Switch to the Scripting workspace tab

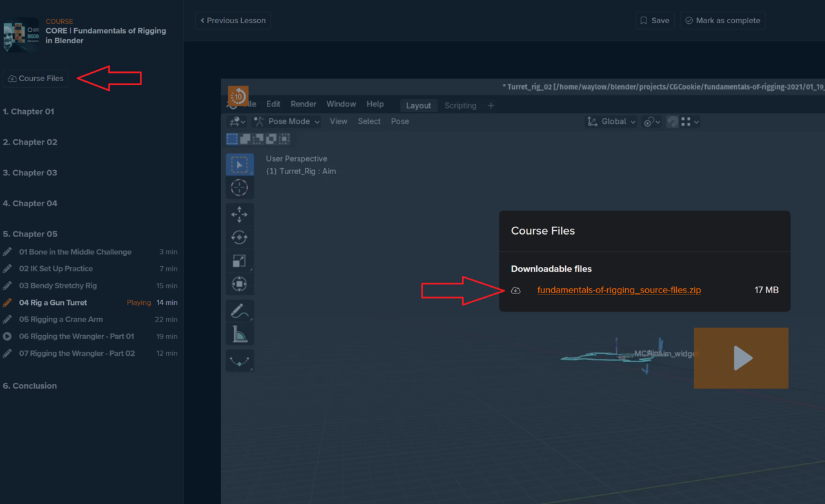coord(460,106)
